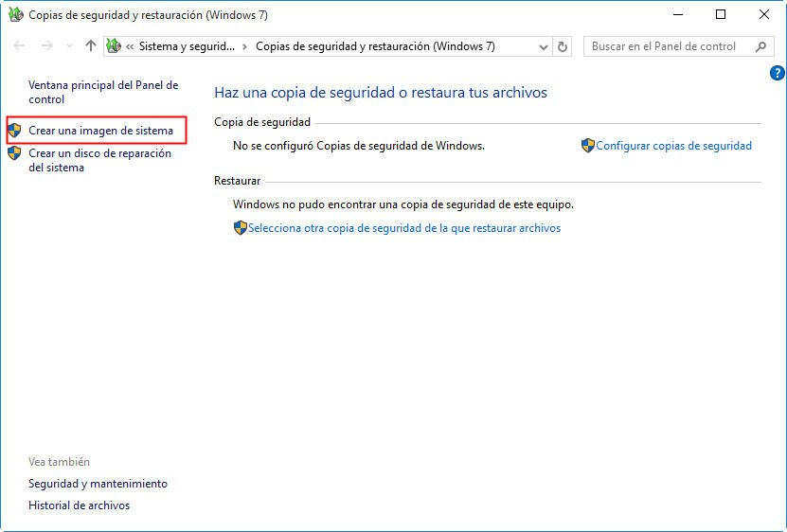
Task: Click the search magnifier icon
Action: (x=760, y=46)
